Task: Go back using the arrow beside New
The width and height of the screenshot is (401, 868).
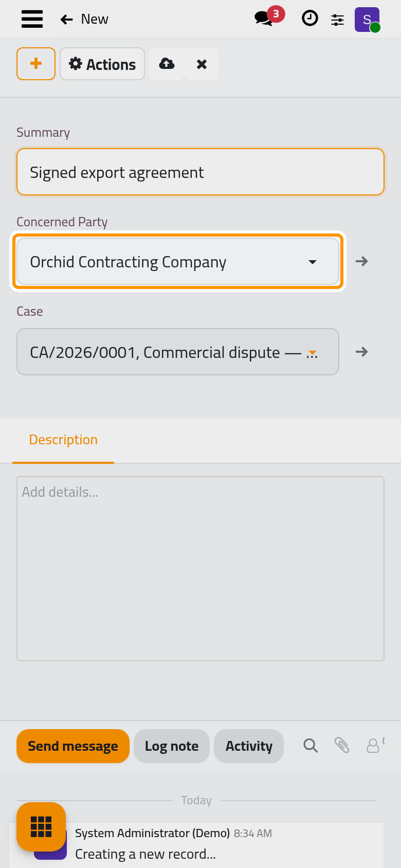Action: coord(66,20)
